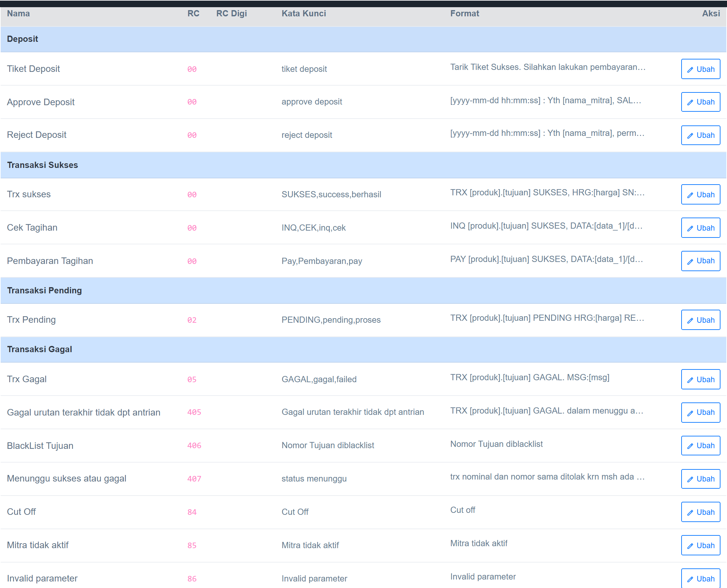Click keyword 'PENDING,pending,proses'
Viewport: 727px width, 588px height.
(331, 320)
